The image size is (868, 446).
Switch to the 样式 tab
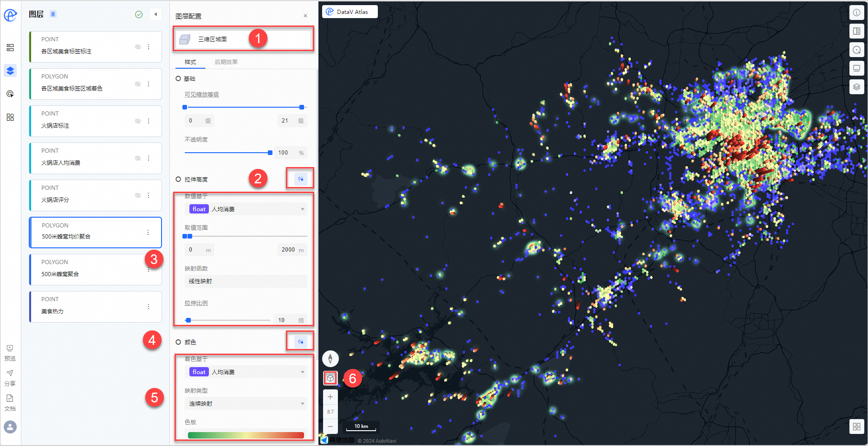point(190,62)
